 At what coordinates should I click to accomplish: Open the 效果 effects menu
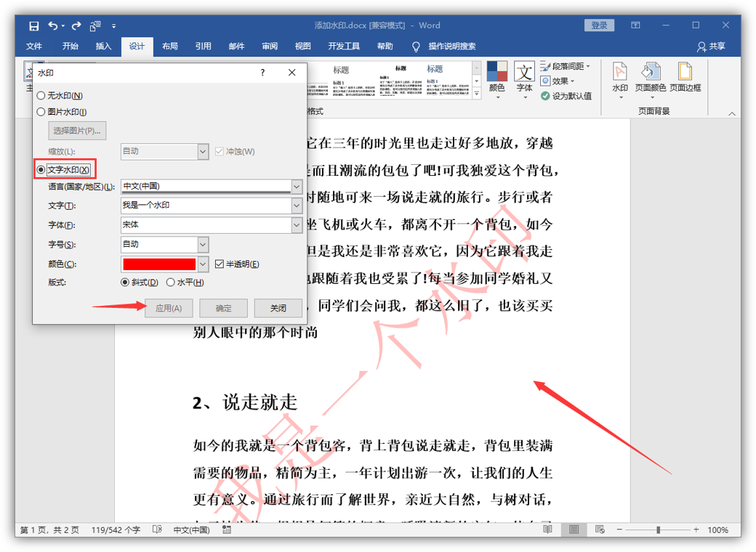(x=558, y=81)
